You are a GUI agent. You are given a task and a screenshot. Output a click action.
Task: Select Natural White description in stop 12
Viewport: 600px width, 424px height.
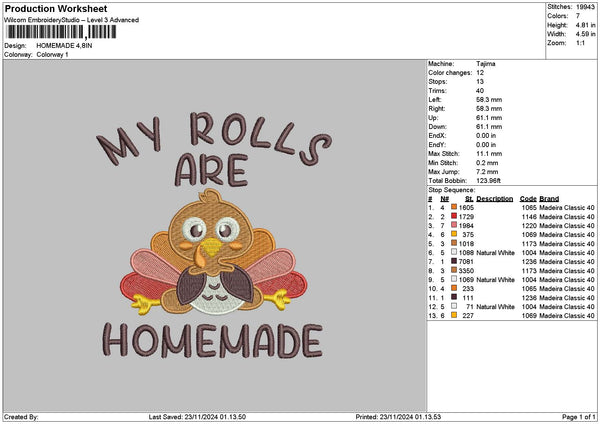point(496,307)
